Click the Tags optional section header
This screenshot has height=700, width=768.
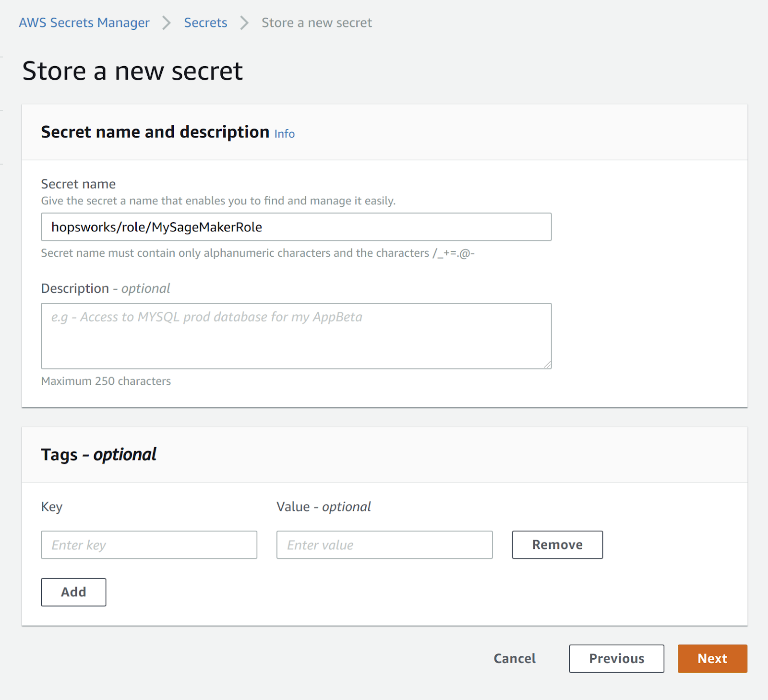click(98, 454)
